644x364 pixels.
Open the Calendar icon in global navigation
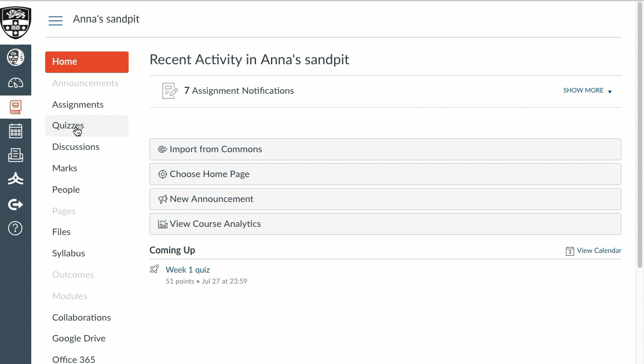tap(16, 131)
